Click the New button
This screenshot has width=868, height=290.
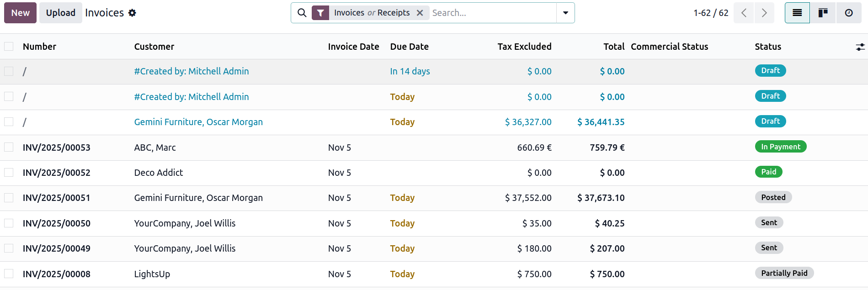tap(20, 13)
